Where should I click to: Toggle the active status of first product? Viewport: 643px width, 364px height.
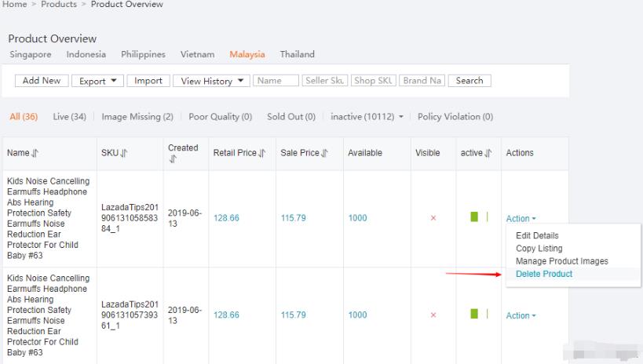[478, 217]
